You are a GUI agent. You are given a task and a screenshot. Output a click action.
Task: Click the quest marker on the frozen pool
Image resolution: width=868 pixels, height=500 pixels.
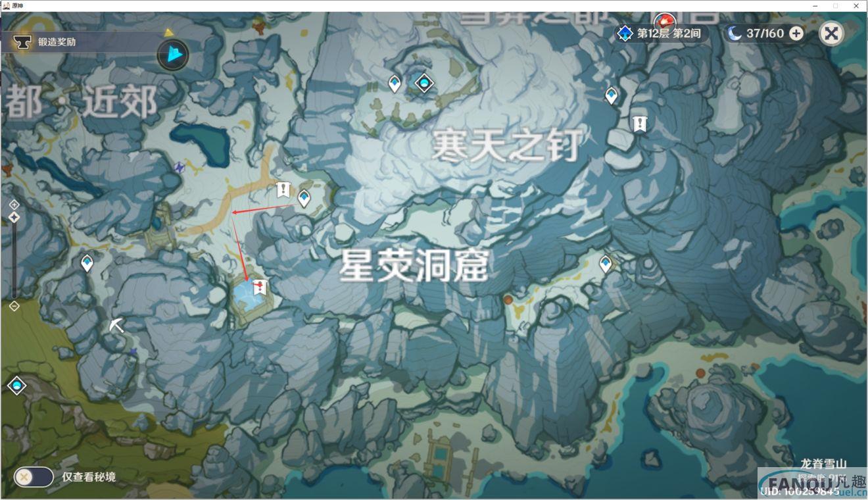click(x=260, y=286)
